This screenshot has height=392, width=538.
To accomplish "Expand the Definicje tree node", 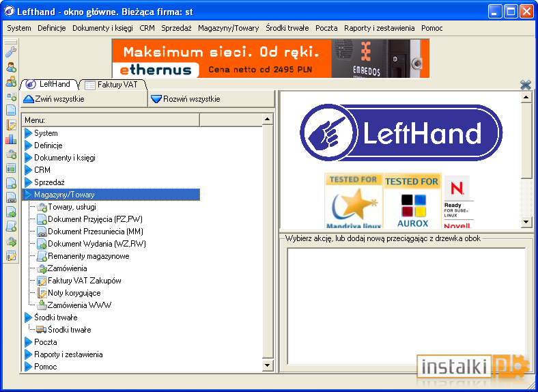I will coord(29,145).
